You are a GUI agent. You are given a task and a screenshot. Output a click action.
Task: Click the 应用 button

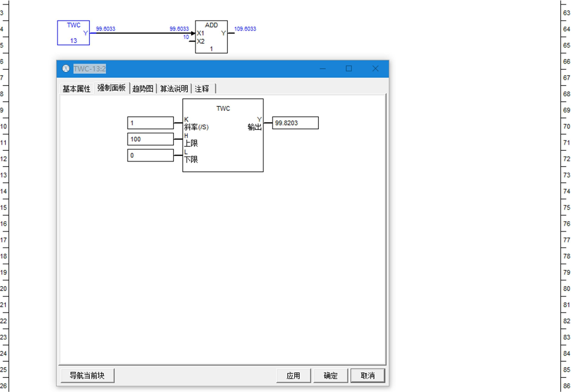tap(293, 376)
